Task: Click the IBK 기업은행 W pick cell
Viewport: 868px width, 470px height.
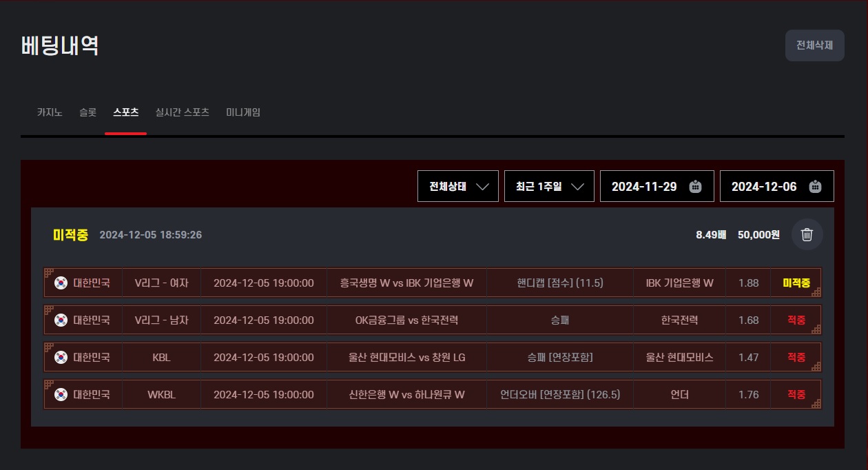Action: coord(680,283)
